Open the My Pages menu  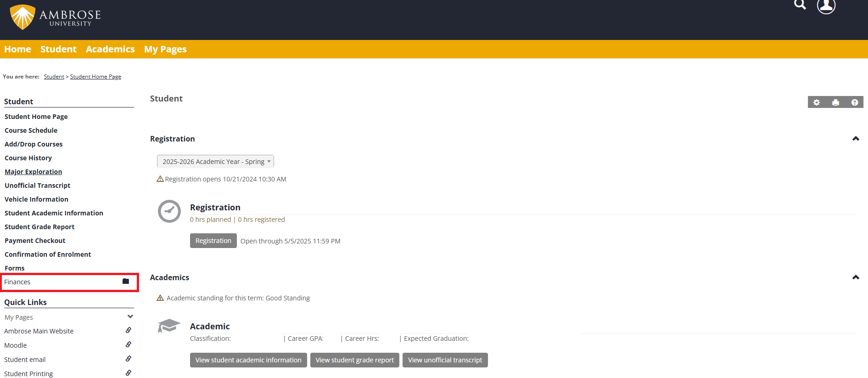[x=165, y=49]
